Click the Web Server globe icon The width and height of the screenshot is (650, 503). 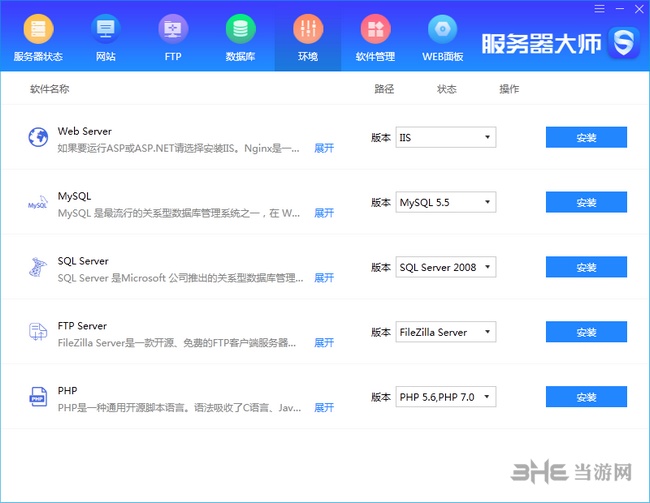(38, 137)
